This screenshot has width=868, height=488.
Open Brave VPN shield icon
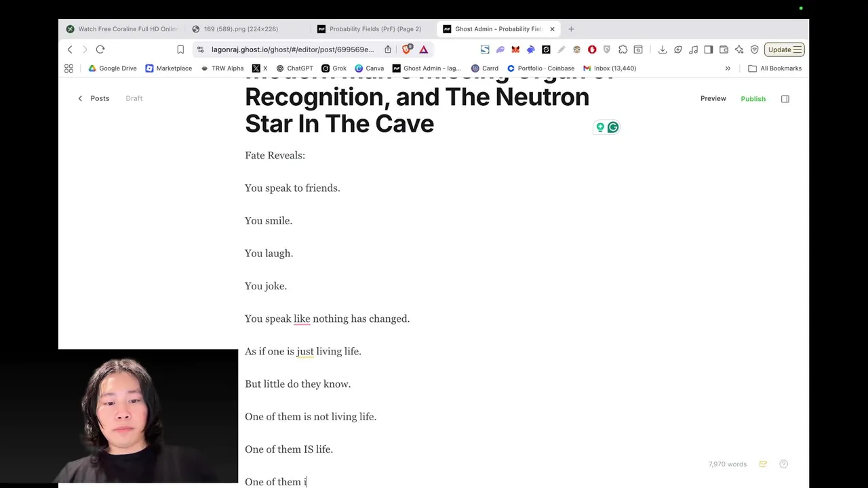pyautogui.click(x=754, y=49)
